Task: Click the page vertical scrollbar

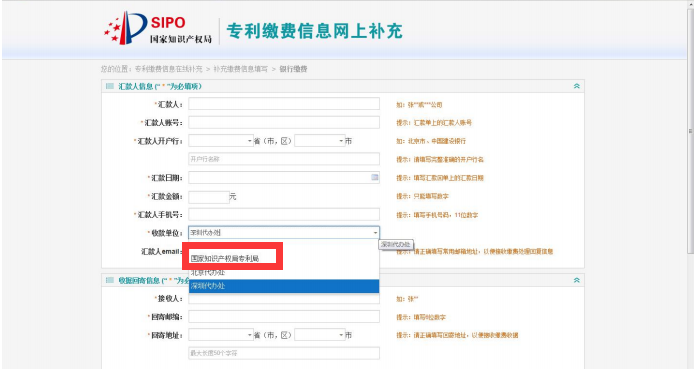Action: tap(690, 131)
